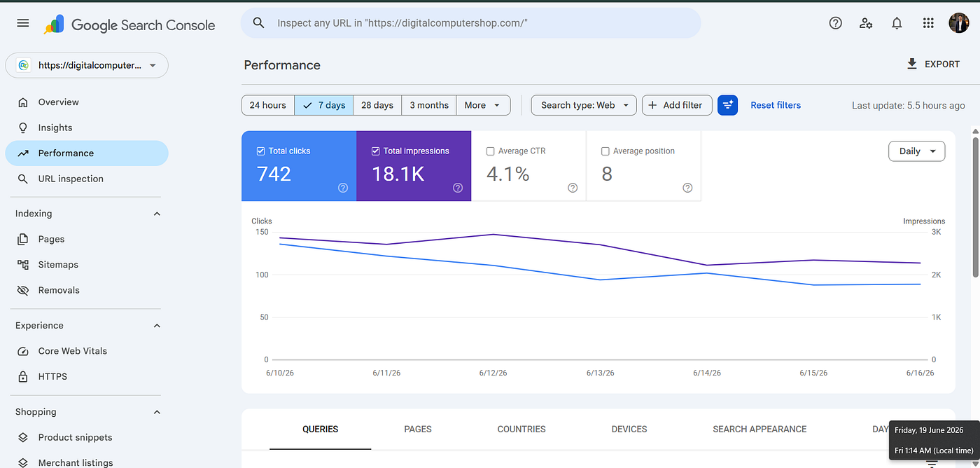980x468 pixels.
Task: Open Core Web Vitals report
Action: click(87, 351)
